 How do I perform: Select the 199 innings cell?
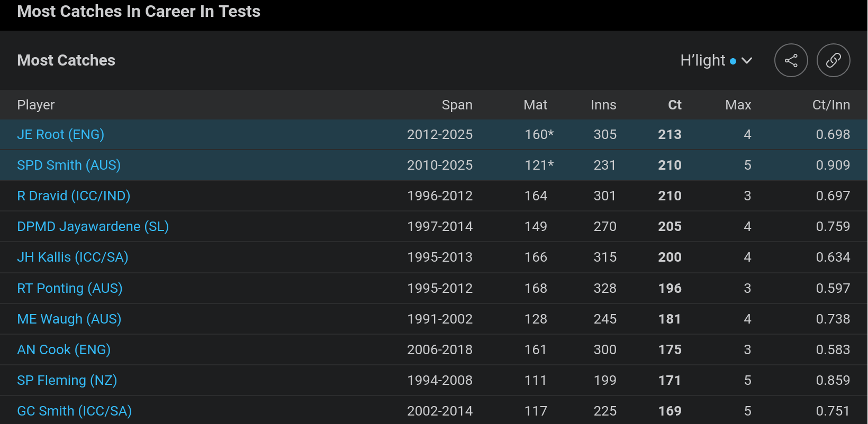coord(605,380)
